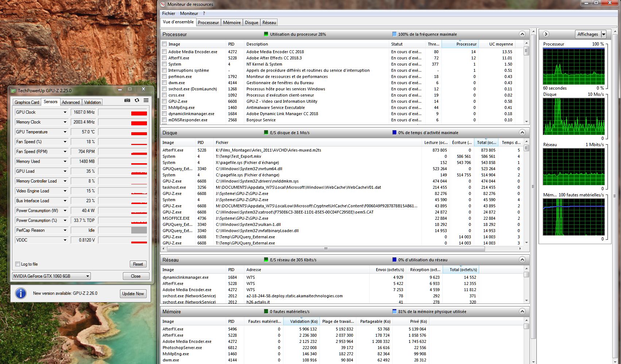Screen dimensions: 621x364
Task: Open the ? help menu
Action: [204, 13]
